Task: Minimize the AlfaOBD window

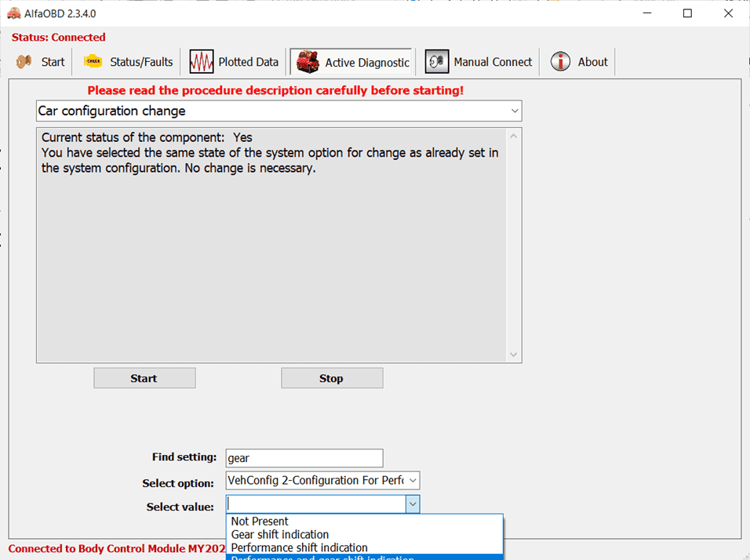Action: (x=647, y=13)
